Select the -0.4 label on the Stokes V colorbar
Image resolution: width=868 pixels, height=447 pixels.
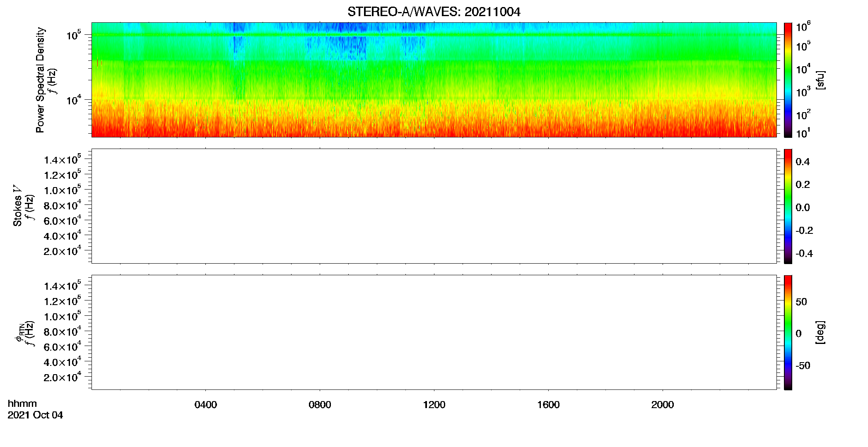pyautogui.click(x=804, y=253)
